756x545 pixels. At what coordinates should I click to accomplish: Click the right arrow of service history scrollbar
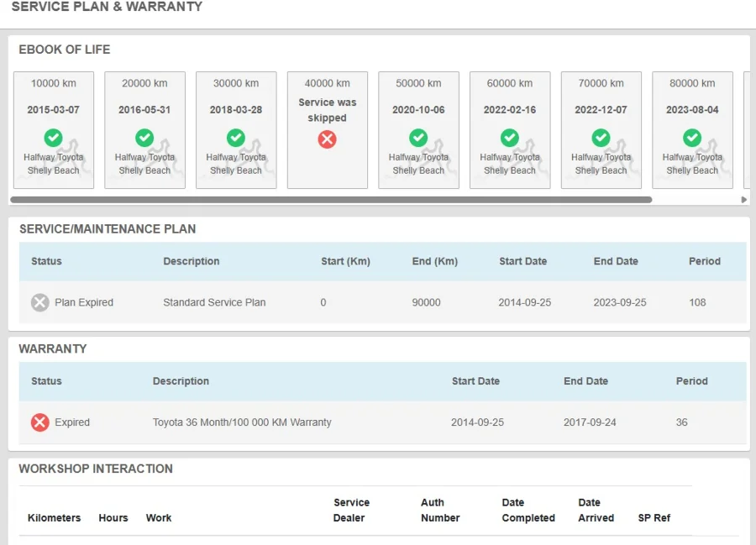pyautogui.click(x=744, y=200)
